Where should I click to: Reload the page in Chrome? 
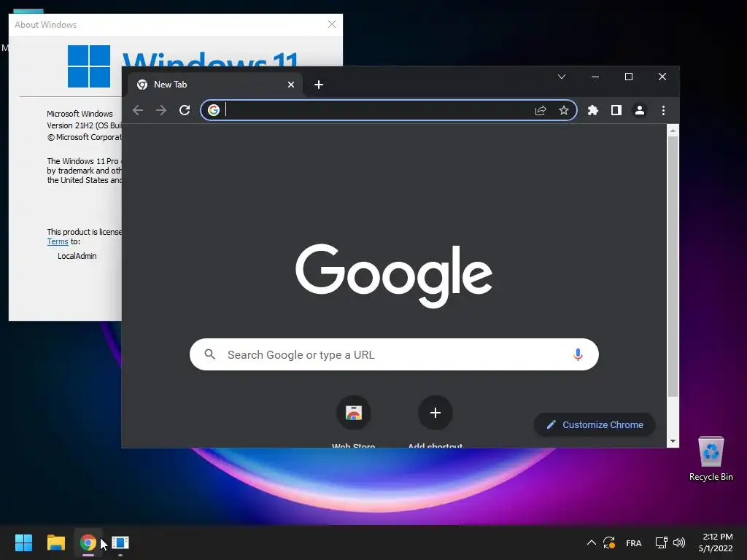click(185, 111)
